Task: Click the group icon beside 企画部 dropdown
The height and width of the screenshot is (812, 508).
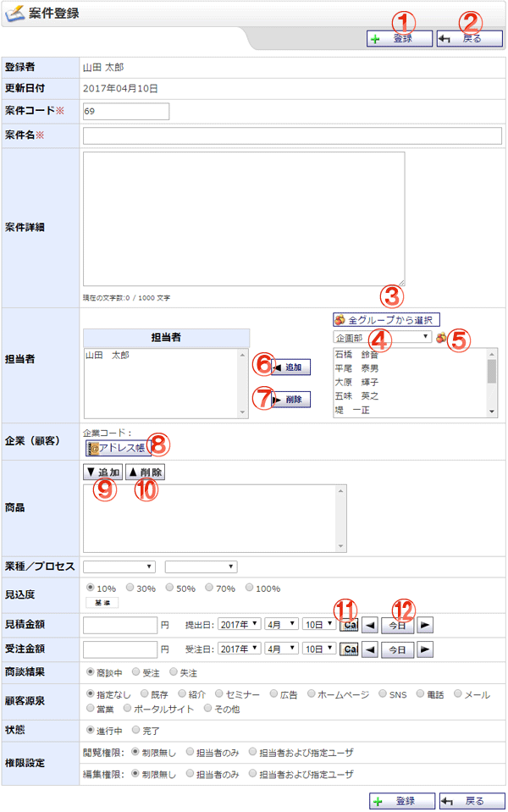Action: point(440,338)
